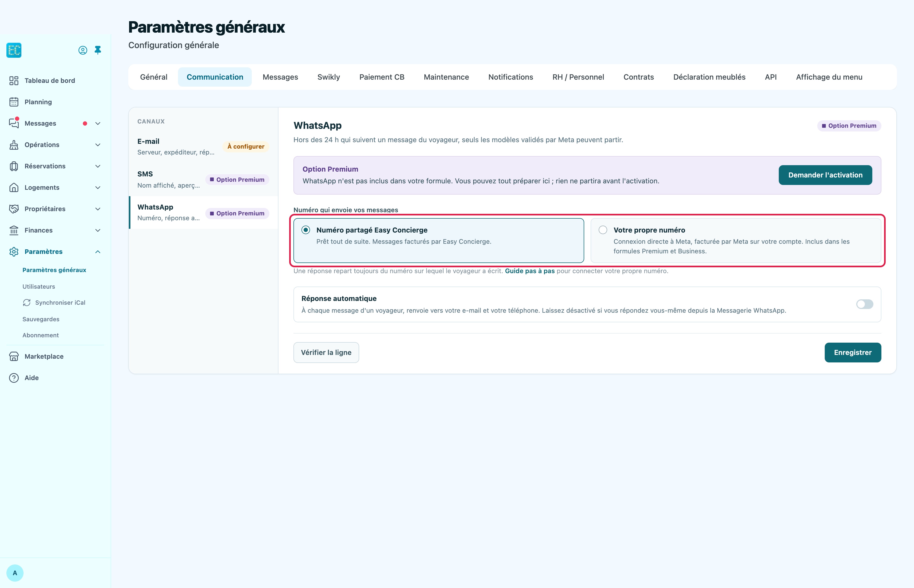Click the Réservations luggage icon
This screenshot has height=588, width=914.
tap(14, 166)
